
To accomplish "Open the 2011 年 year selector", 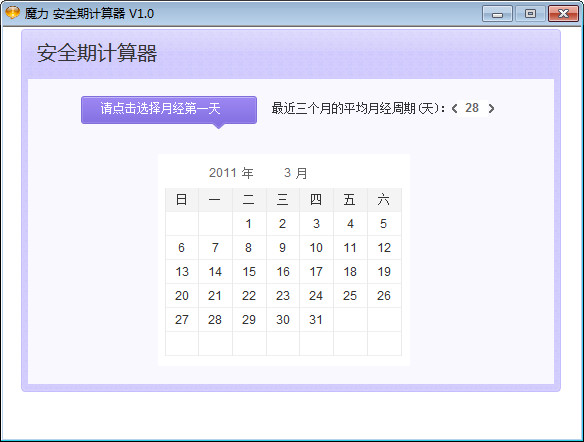I will pos(231,173).
